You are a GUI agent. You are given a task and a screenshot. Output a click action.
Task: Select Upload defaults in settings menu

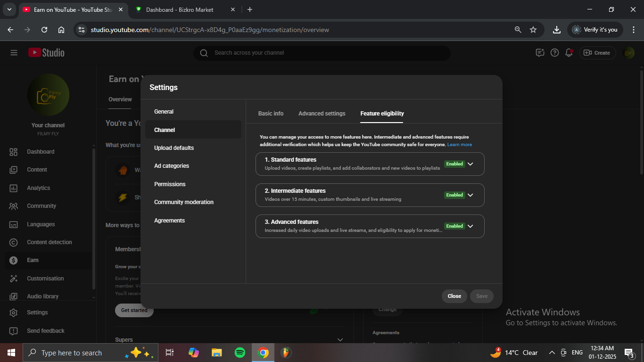[x=174, y=148]
